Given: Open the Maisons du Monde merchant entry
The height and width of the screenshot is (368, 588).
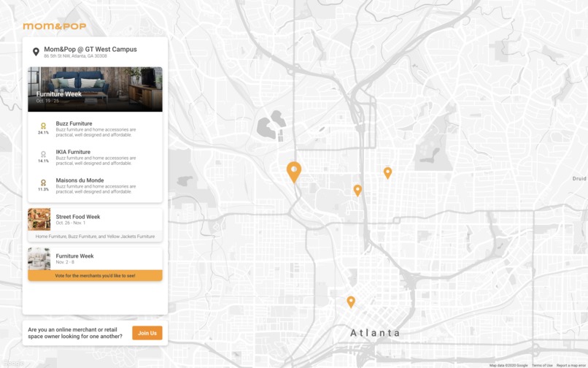Looking at the screenshot, I should point(96,185).
